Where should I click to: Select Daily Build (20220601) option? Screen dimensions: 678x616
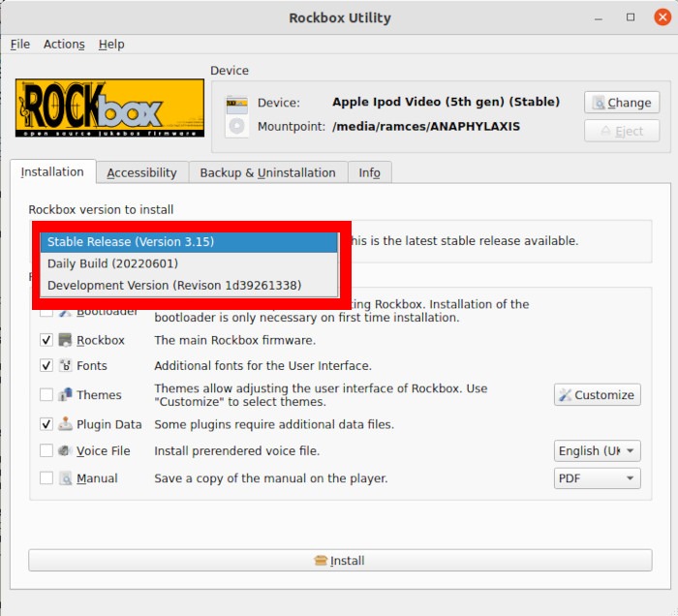(x=189, y=263)
